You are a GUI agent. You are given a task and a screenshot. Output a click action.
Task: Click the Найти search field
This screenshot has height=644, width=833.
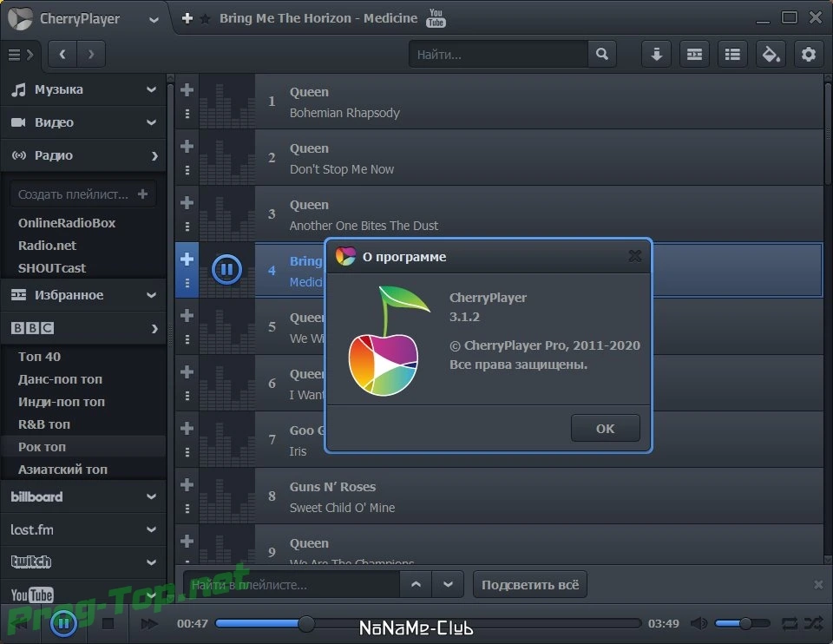498,54
